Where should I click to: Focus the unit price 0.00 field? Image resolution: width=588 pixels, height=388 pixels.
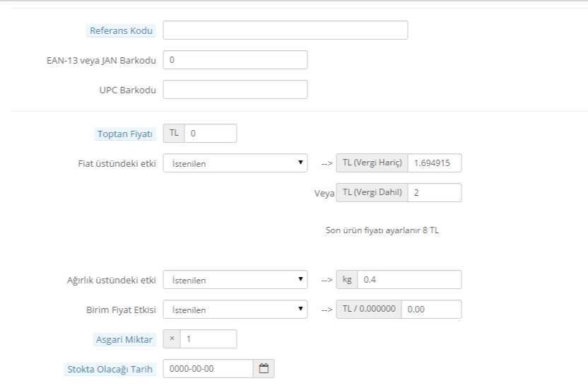tap(431, 310)
